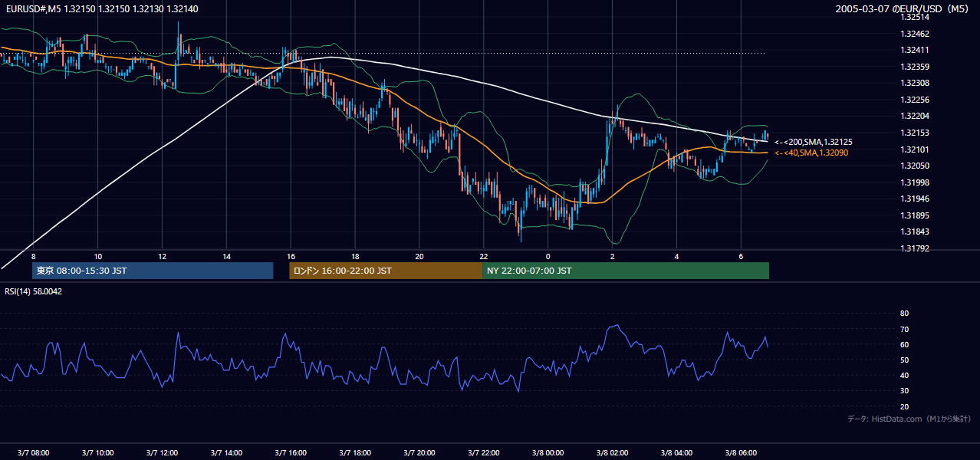
Task: Click price axis value 1.32256
Action: click(915, 100)
